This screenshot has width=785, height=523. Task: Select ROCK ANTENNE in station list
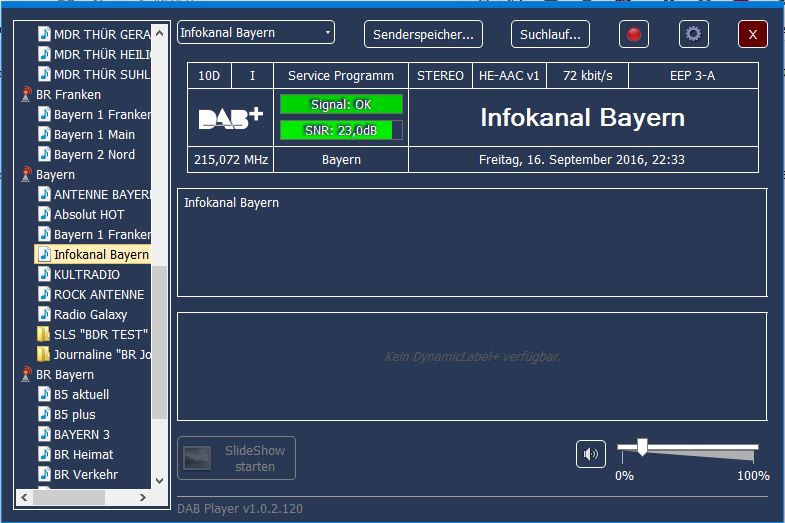(98, 294)
